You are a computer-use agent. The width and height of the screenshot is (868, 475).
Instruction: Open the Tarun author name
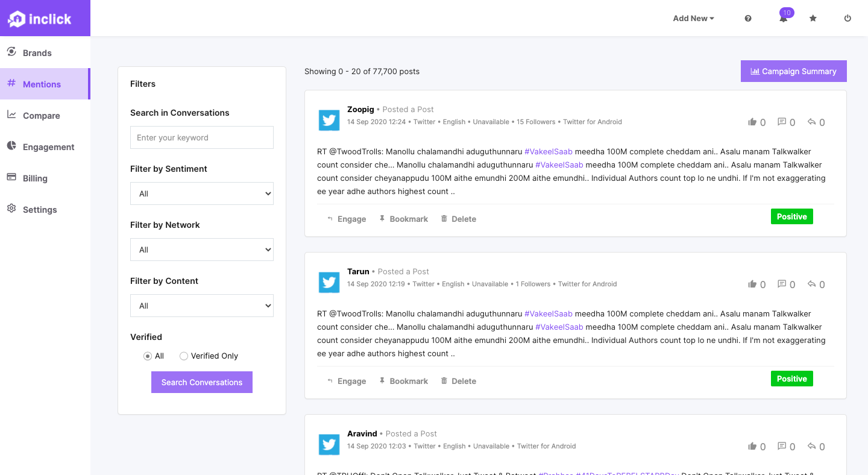pyautogui.click(x=358, y=271)
